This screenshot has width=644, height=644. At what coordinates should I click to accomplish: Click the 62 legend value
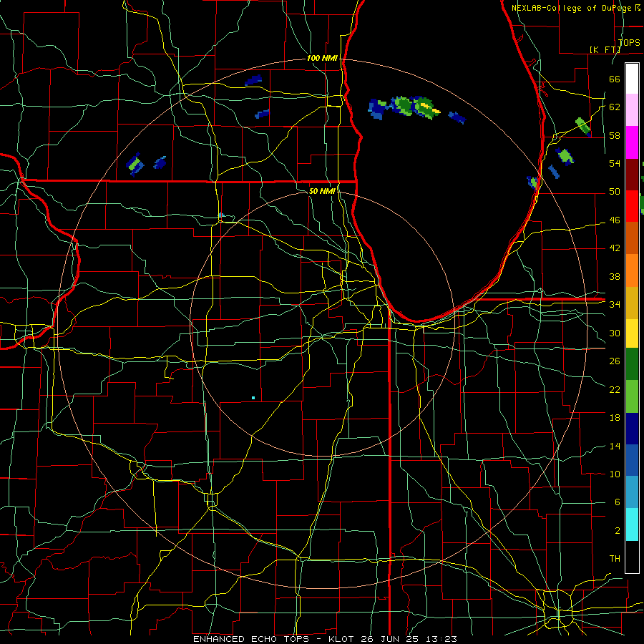point(615,107)
